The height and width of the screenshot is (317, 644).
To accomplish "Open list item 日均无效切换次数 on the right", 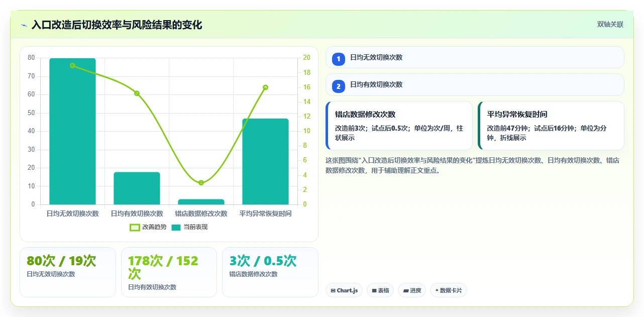I will coord(475,57).
